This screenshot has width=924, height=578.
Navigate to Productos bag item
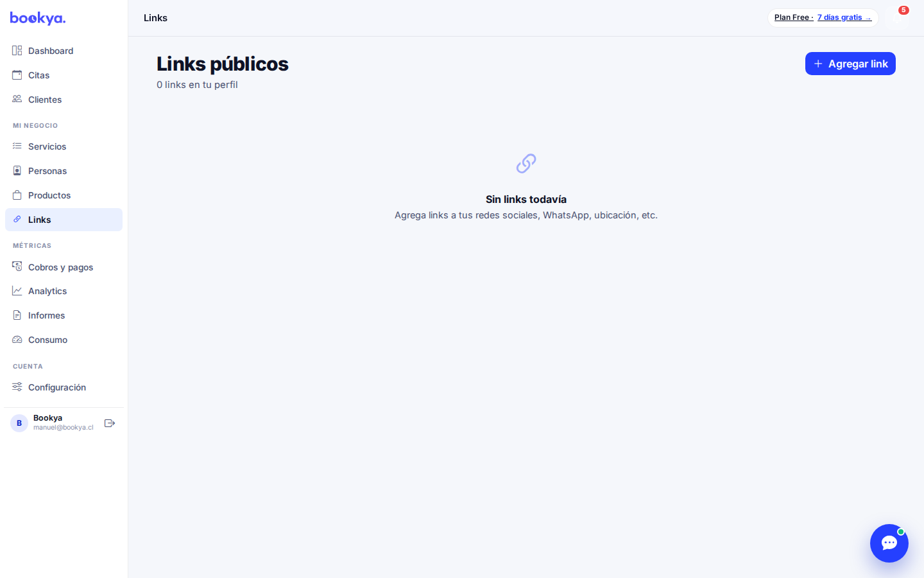64,195
